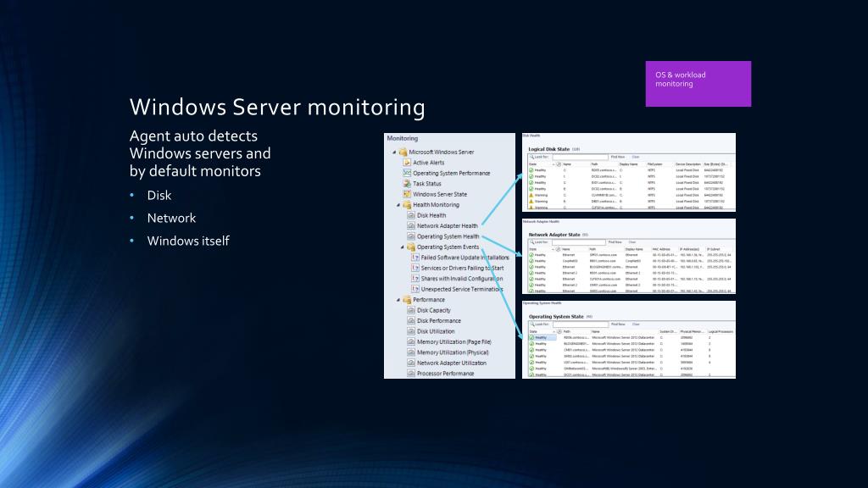Click Clear in Network Adapter State
The image size is (868, 488).
click(632, 242)
